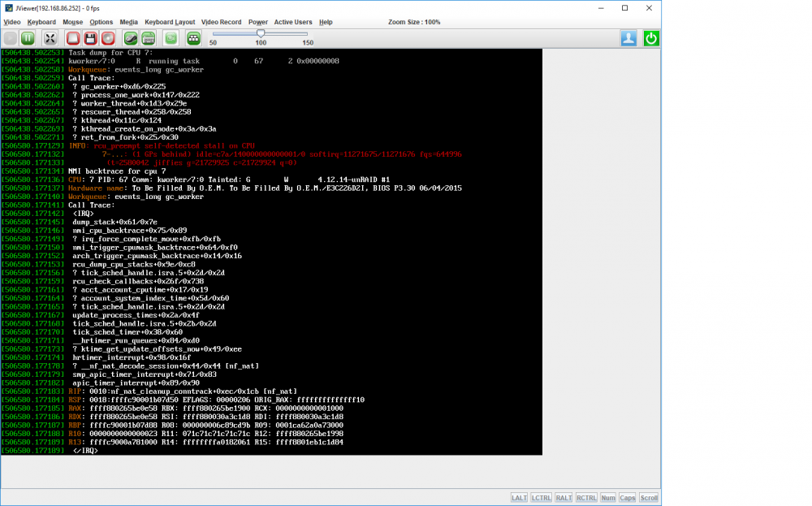Click the 'Zoom Size : 100%' label
The image size is (812, 506).
[x=414, y=22]
